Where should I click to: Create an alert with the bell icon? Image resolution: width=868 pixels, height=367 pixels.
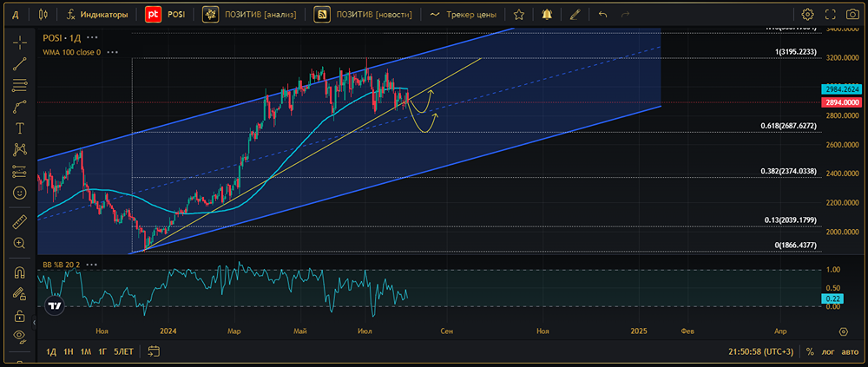tap(546, 15)
